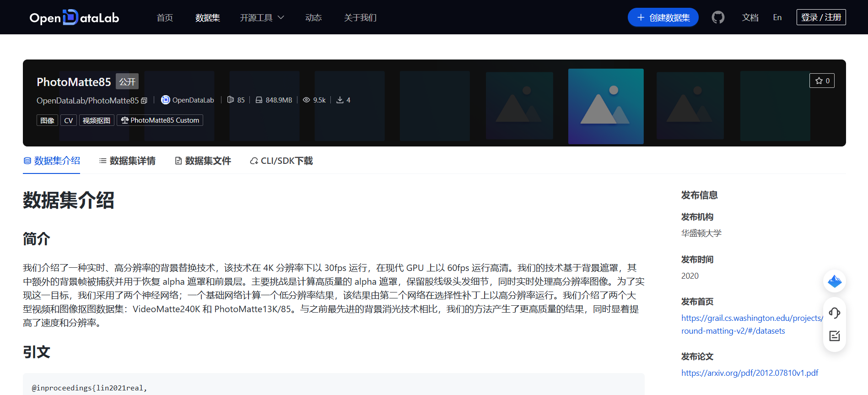Copy the OpenDataLab/PhotoMatte85 path icon
The width and height of the screenshot is (868, 395).
[144, 101]
